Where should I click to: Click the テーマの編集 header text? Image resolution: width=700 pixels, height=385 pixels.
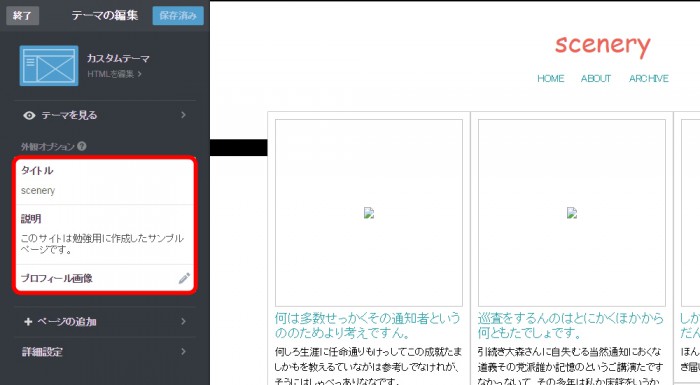point(105,15)
